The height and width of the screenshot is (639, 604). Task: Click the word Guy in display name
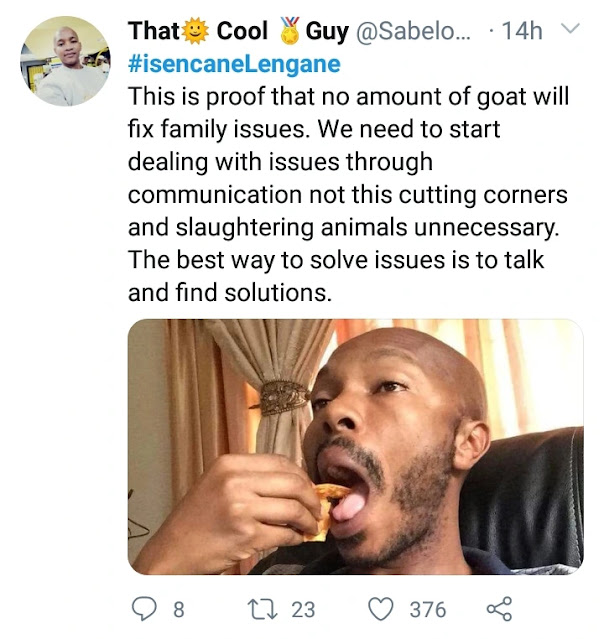327,31
